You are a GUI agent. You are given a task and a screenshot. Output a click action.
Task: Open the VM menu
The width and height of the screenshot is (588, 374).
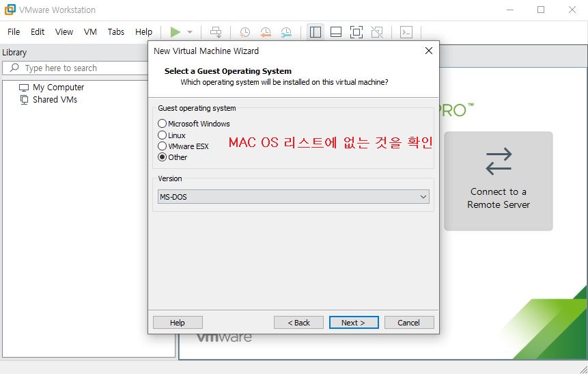90,32
